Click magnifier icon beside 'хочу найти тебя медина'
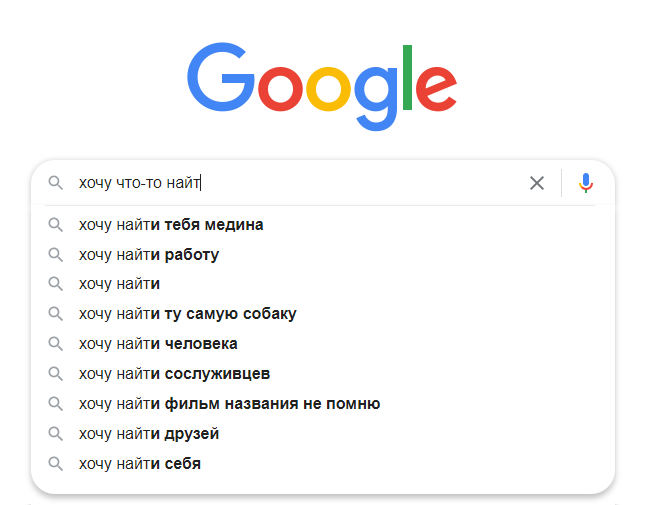The width and height of the screenshot is (660, 505). [x=56, y=225]
